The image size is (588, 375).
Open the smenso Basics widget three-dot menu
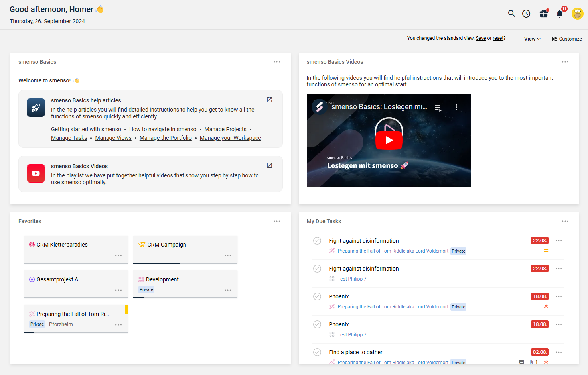click(x=277, y=62)
